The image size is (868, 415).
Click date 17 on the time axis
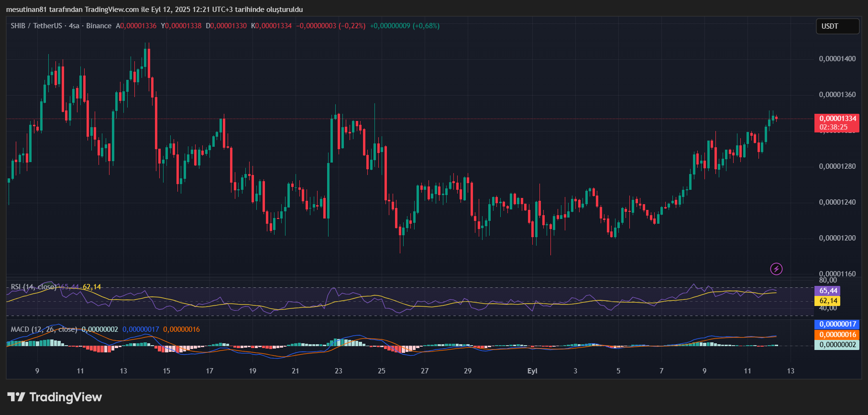[x=209, y=371]
